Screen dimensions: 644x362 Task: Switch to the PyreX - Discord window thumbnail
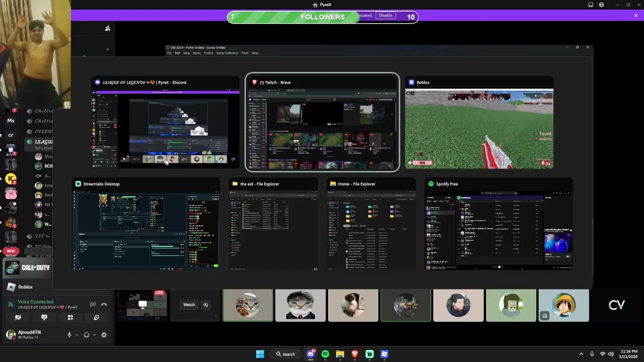tap(165, 123)
